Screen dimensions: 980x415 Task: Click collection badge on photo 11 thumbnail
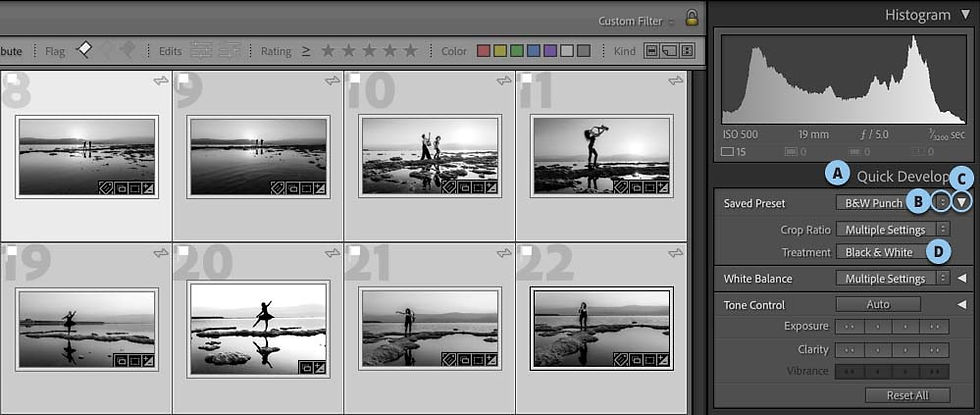pos(635,187)
